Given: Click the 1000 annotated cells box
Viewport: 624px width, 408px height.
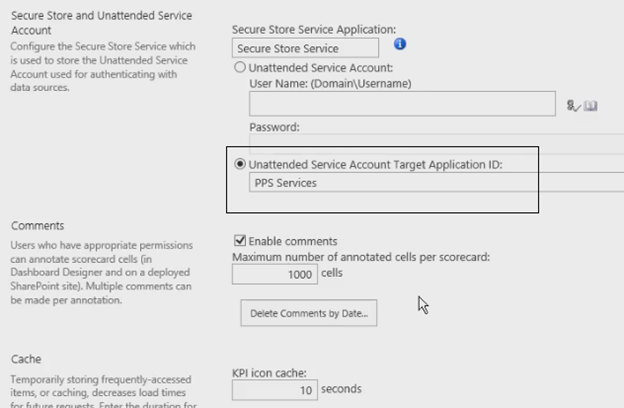Looking at the screenshot, I should pyautogui.click(x=275, y=274).
